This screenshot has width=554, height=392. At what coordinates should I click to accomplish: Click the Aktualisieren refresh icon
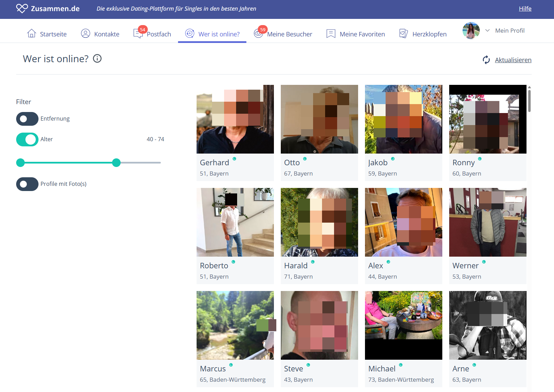(486, 60)
